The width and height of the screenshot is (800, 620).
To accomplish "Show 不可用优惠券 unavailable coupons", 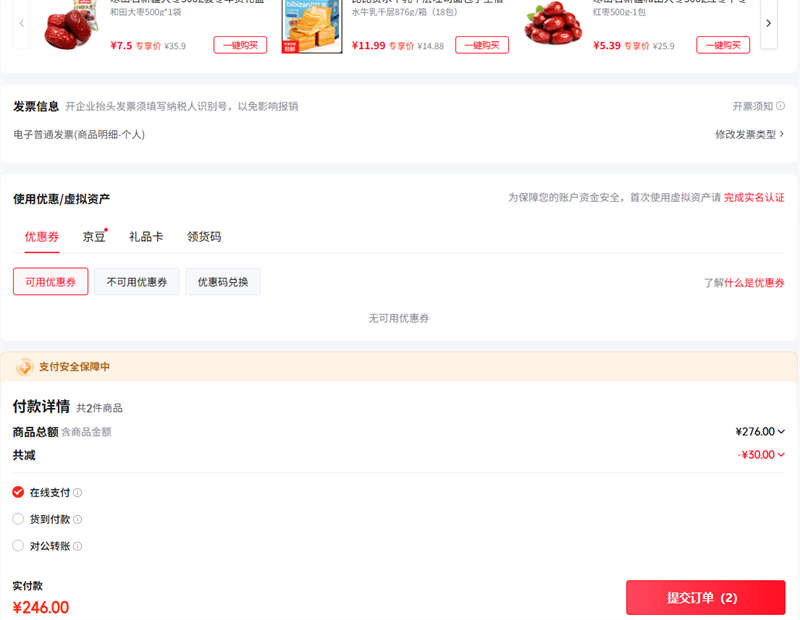I will click(x=137, y=282).
